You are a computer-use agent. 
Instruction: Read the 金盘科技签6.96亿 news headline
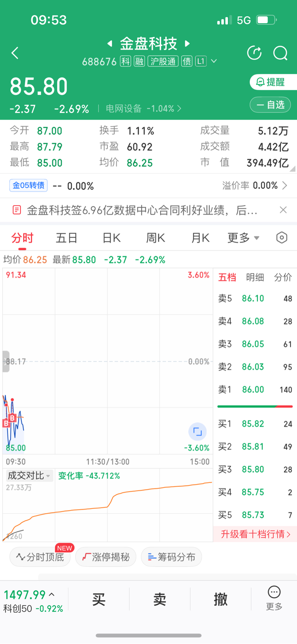(x=142, y=210)
